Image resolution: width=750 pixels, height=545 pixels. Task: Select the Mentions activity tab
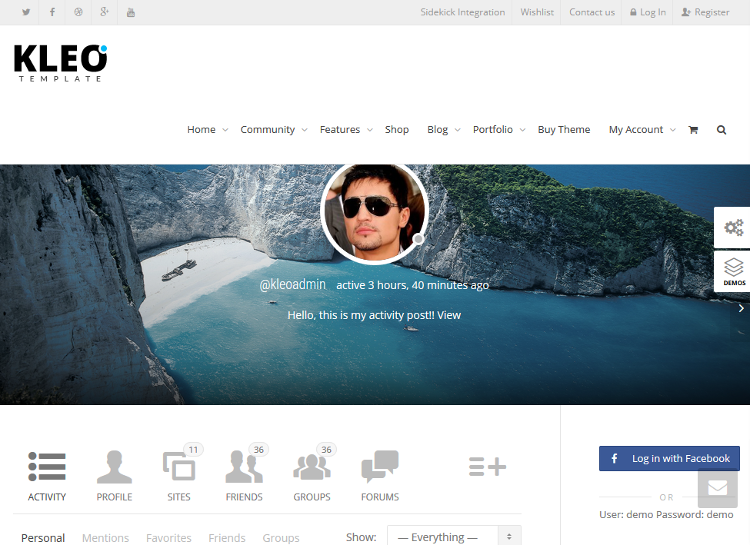105,538
